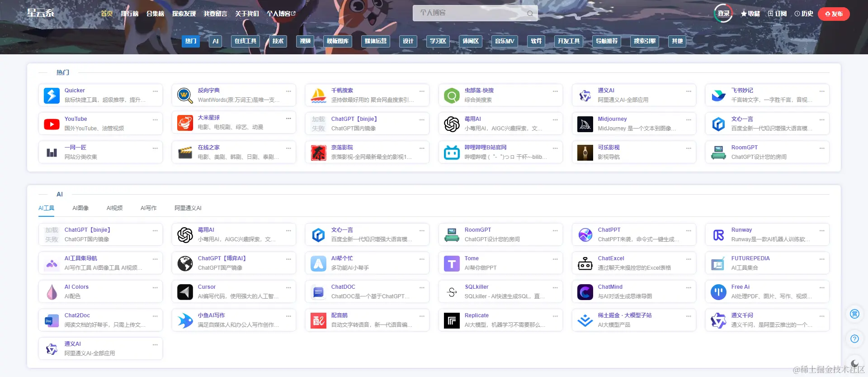Click the Cursor black arrow icon
Screen dimensions: 868x377
pos(185,292)
